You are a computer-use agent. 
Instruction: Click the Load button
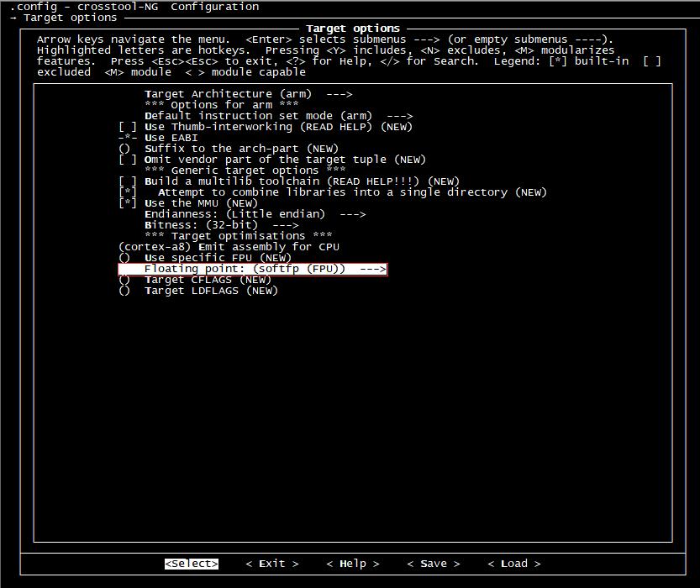tap(514, 564)
